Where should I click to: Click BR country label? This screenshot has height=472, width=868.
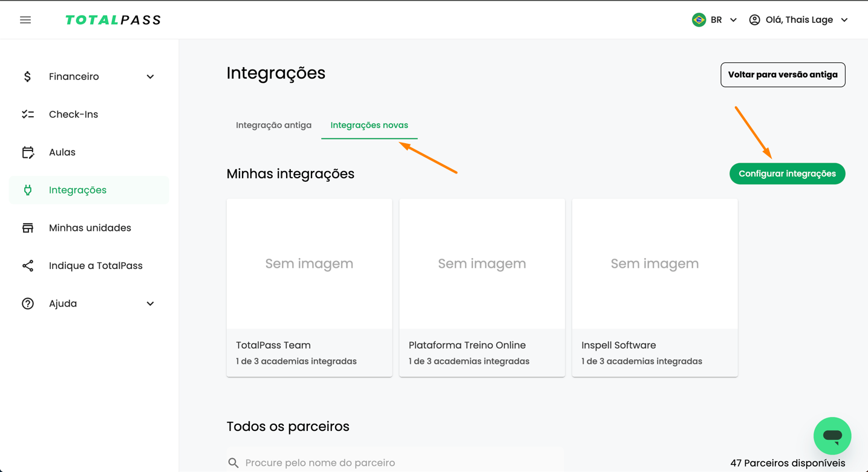point(716,20)
